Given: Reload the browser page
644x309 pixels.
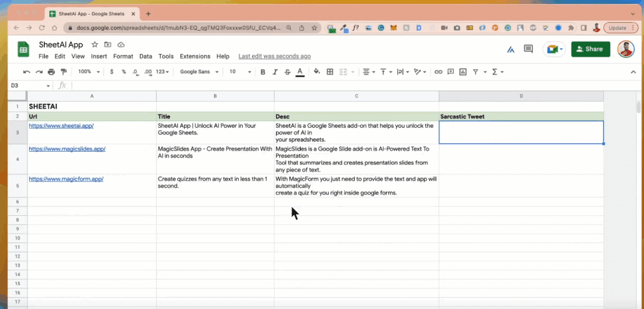Looking at the screenshot, I should [41, 28].
